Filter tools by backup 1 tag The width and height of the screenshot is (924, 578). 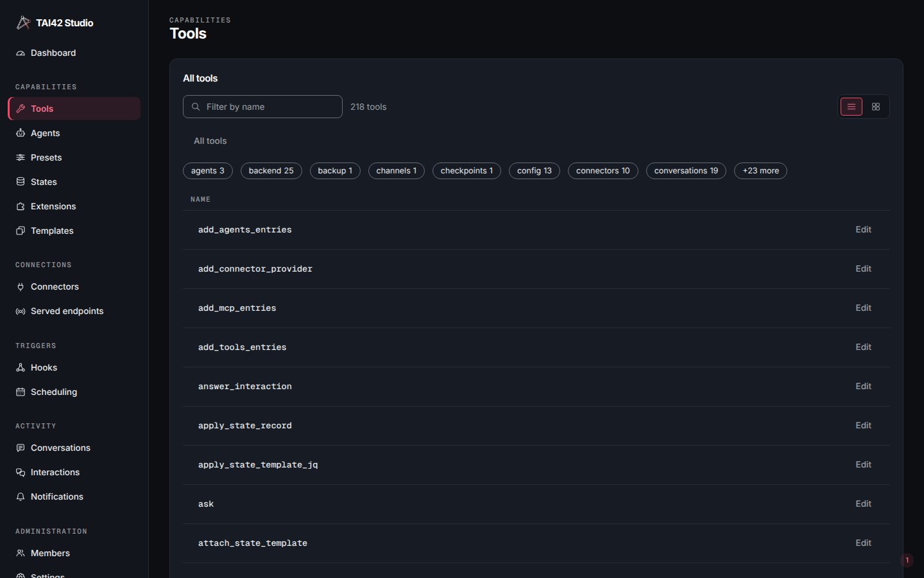(x=336, y=171)
